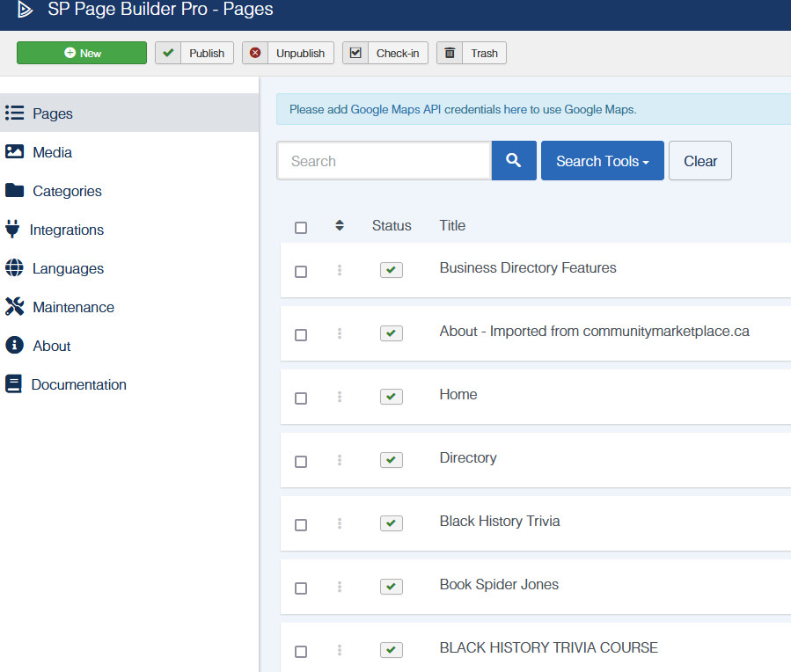791x672 pixels.
Task: Click the green New button
Action: click(x=82, y=53)
